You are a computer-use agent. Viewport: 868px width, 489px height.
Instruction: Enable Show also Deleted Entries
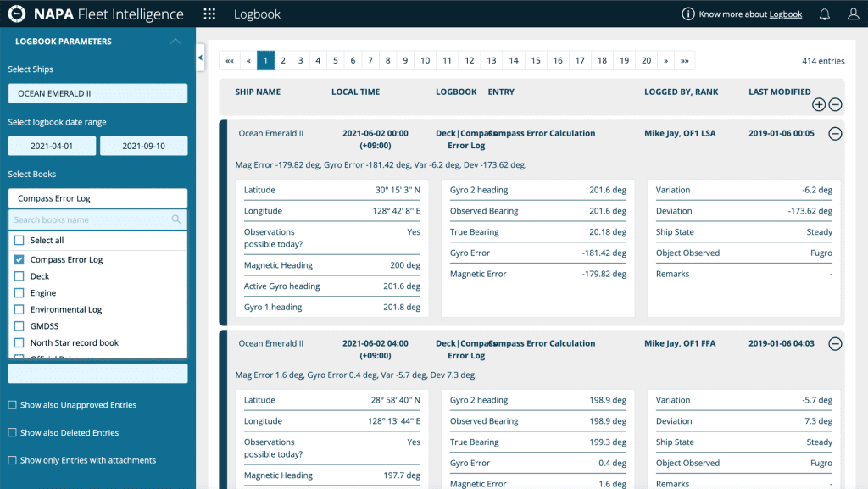click(12, 432)
